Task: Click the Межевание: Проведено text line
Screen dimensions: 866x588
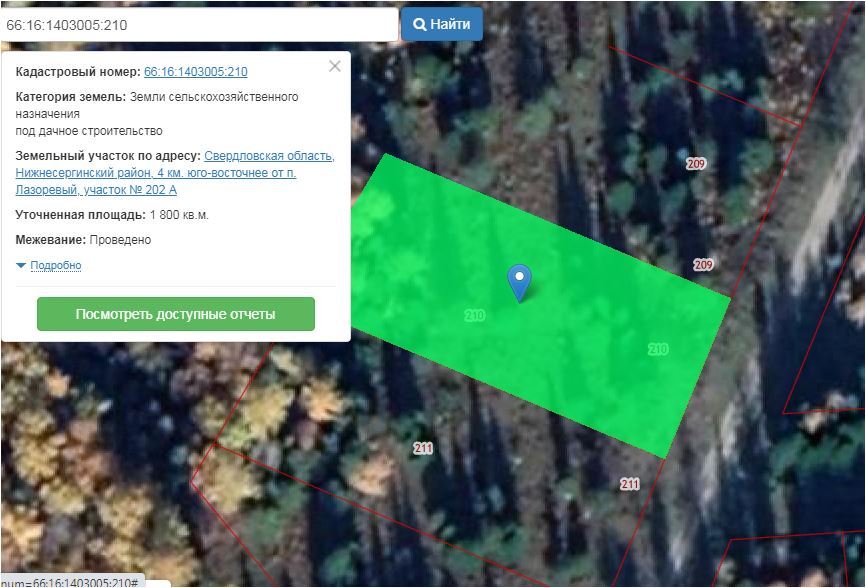Action: click(x=83, y=240)
